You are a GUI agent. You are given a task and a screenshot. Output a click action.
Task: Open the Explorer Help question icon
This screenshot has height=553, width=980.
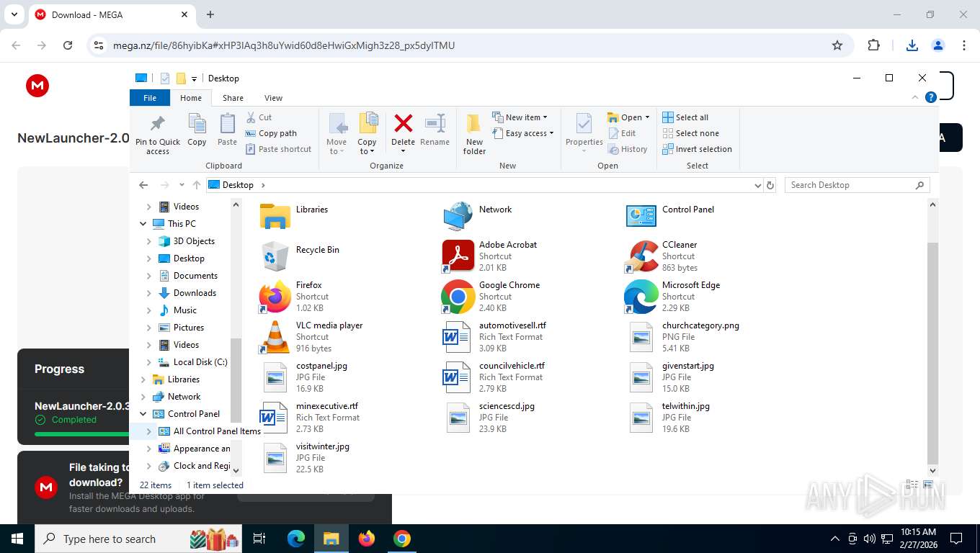point(931,97)
